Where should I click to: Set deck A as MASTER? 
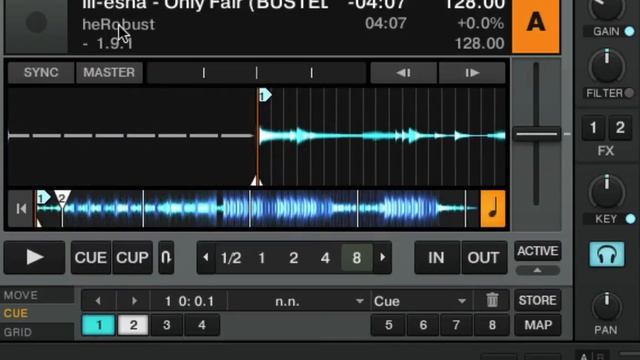coord(109,73)
